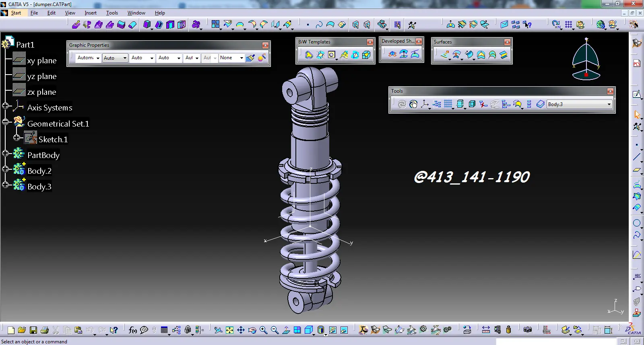Click the What's This help cursor icon
Viewport: 644px width, 345px height.
pos(114,330)
